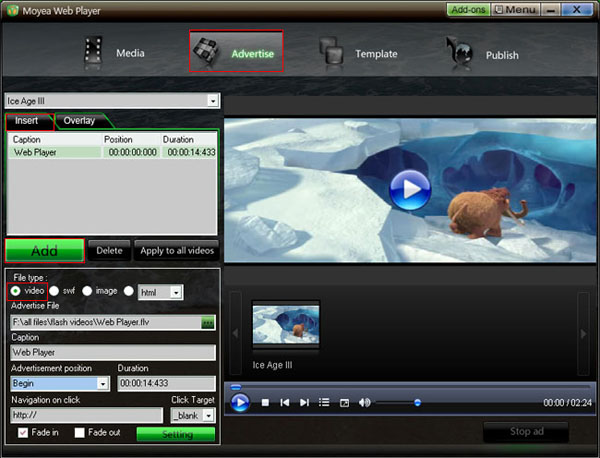This screenshot has width=600, height=458.
Task: Click duration cell 00:00:14:433 in the ad list
Action: (x=191, y=152)
